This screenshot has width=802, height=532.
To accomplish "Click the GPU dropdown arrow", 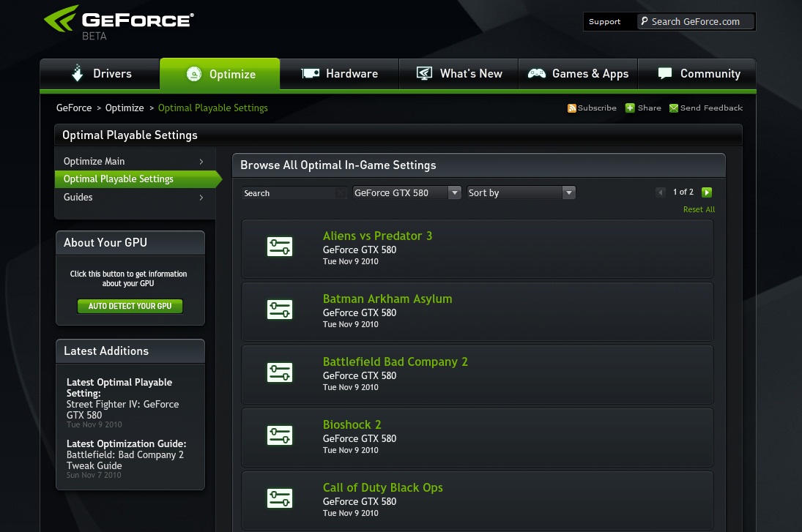I will tap(454, 192).
